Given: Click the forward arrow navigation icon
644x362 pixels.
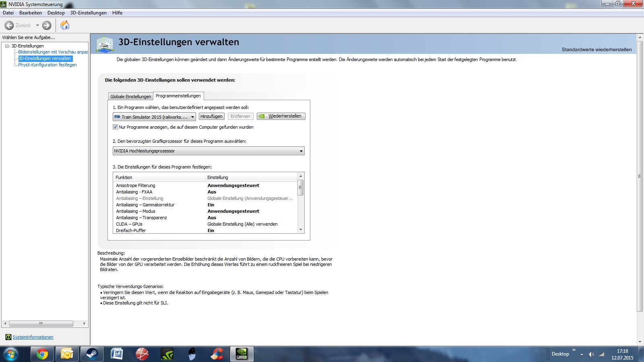Looking at the screenshot, I should coord(47,25).
